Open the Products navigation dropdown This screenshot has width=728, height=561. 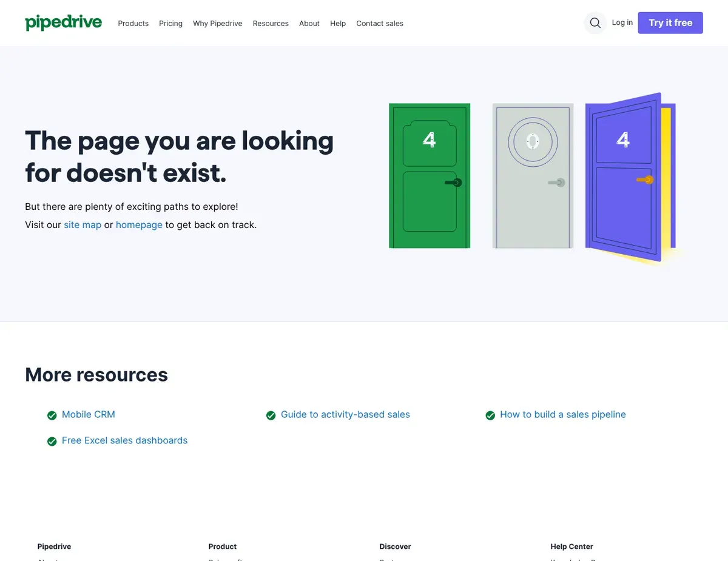(133, 24)
